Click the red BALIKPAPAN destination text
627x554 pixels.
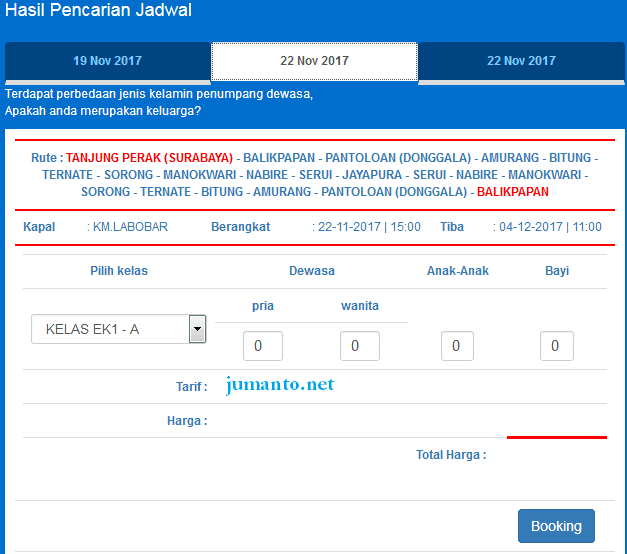point(513,192)
